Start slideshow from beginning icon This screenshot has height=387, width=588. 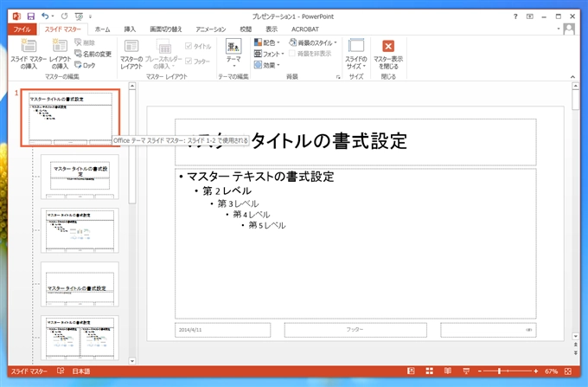click(x=79, y=16)
